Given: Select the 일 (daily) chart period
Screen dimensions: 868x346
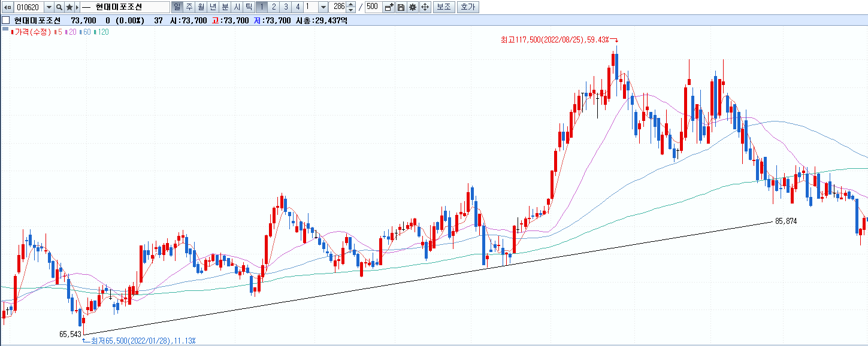Looking at the screenshot, I should tap(177, 7).
